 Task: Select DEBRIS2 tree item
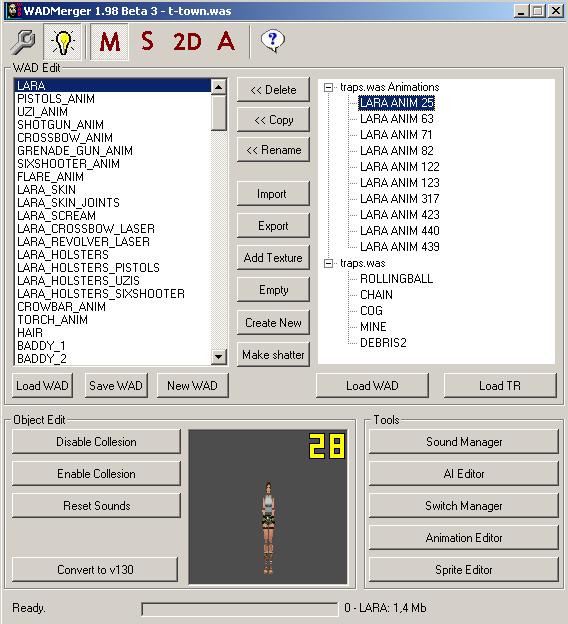click(383, 343)
